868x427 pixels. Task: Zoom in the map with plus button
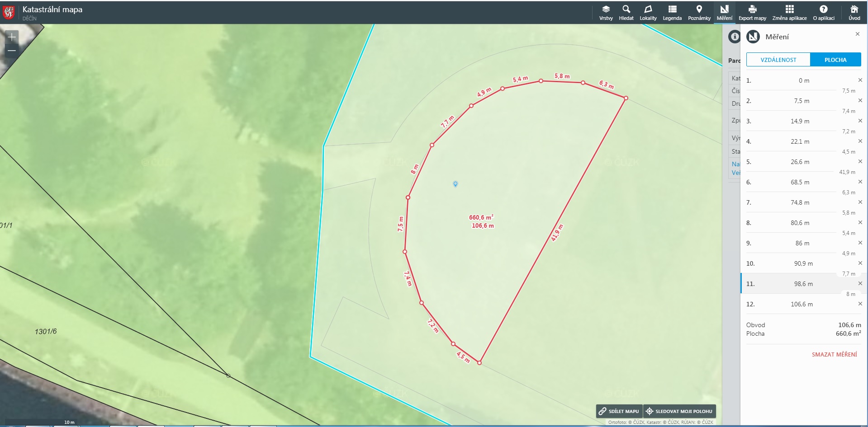(12, 37)
